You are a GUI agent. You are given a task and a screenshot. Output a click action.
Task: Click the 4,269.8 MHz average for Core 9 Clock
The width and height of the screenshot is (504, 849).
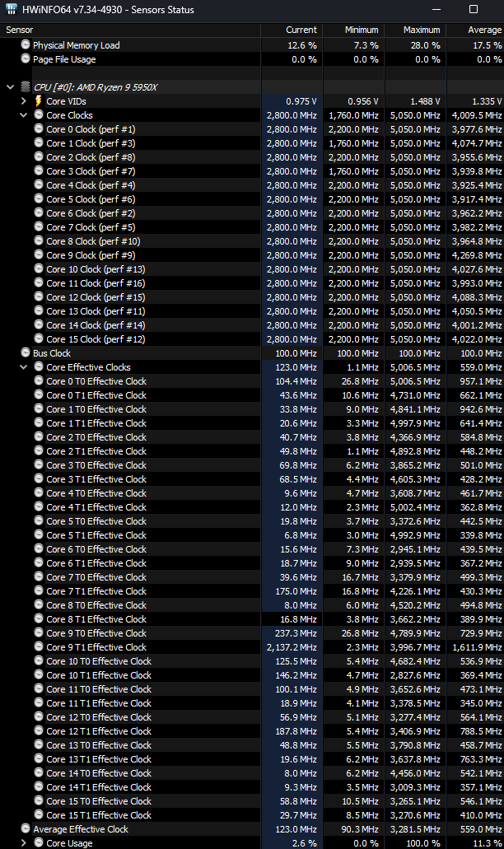tap(478, 255)
